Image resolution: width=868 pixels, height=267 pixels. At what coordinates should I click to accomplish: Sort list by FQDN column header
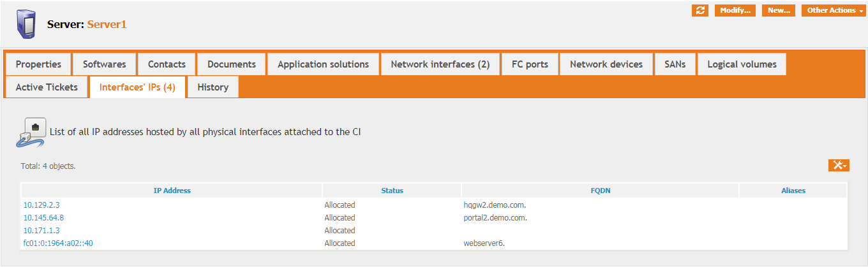pos(600,191)
